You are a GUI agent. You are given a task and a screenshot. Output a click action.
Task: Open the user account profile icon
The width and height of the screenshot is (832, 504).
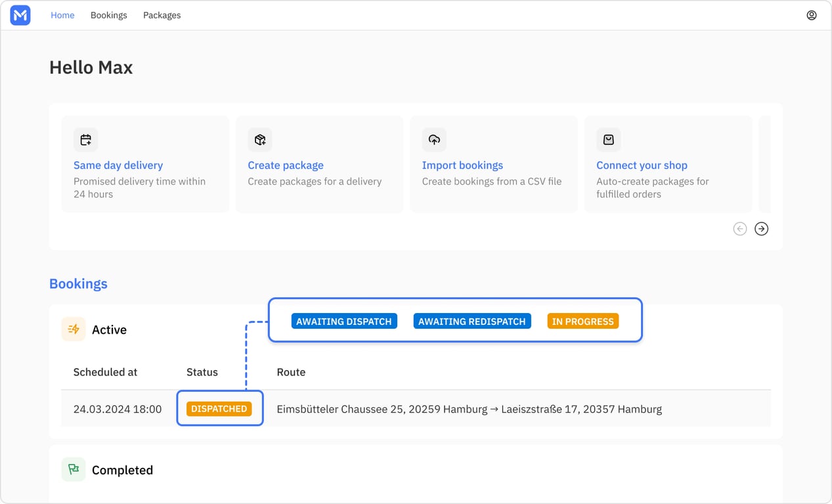(x=812, y=15)
